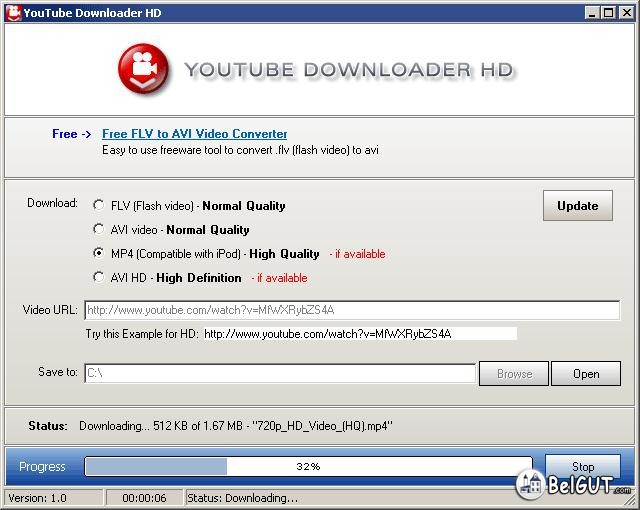Select AVI HD High Definition option
Image resolution: width=640 pixels, height=510 pixels.
[x=99, y=278]
